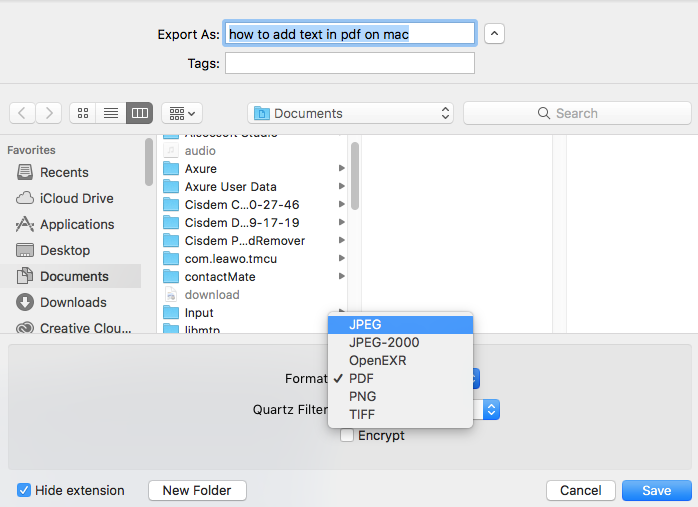Switch to icon view

(x=83, y=113)
